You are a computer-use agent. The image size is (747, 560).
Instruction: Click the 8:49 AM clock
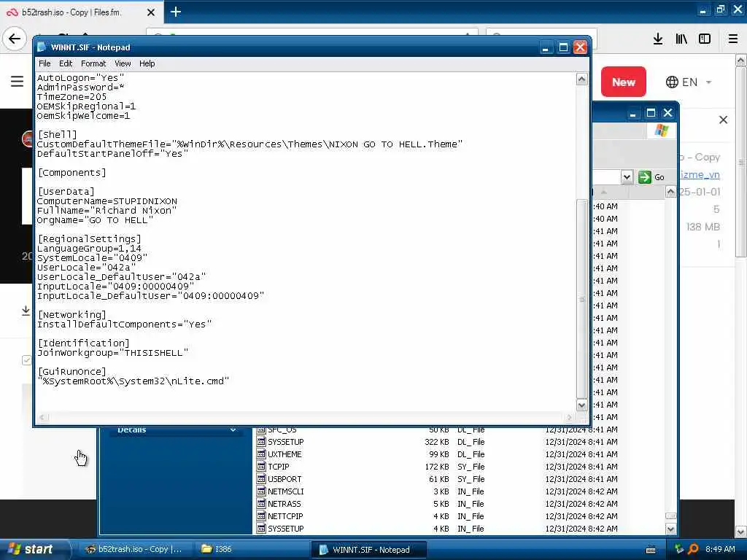[x=720, y=549]
